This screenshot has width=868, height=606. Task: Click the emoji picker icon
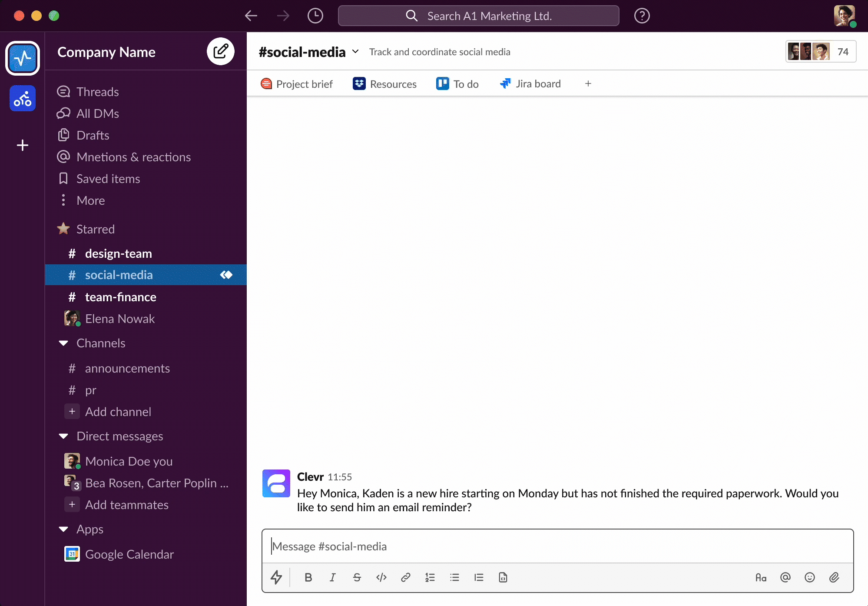click(810, 577)
